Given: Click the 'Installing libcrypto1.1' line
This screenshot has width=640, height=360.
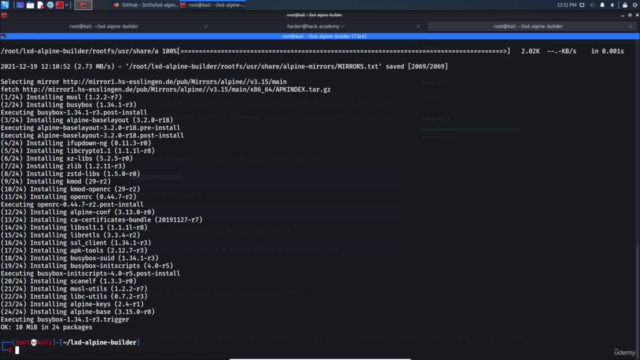Looking at the screenshot, I should [x=78, y=151].
